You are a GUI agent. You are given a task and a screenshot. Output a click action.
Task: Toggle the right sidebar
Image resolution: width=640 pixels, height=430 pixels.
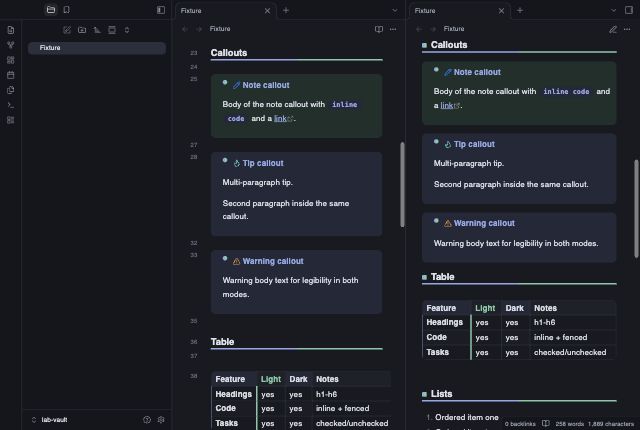[x=629, y=10]
